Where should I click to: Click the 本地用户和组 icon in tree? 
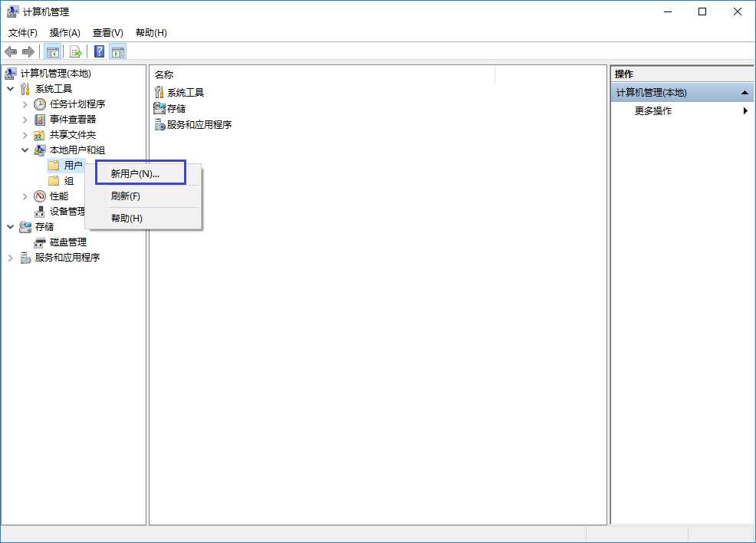click(x=40, y=150)
